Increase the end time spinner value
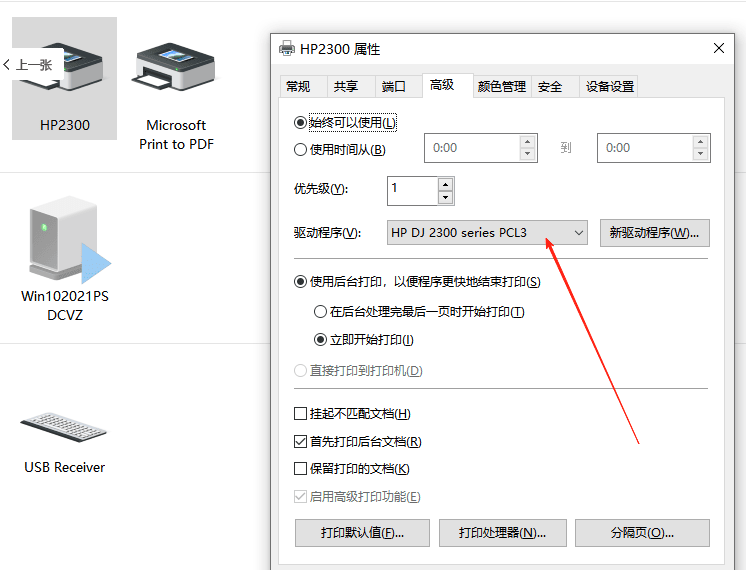 click(x=700, y=142)
